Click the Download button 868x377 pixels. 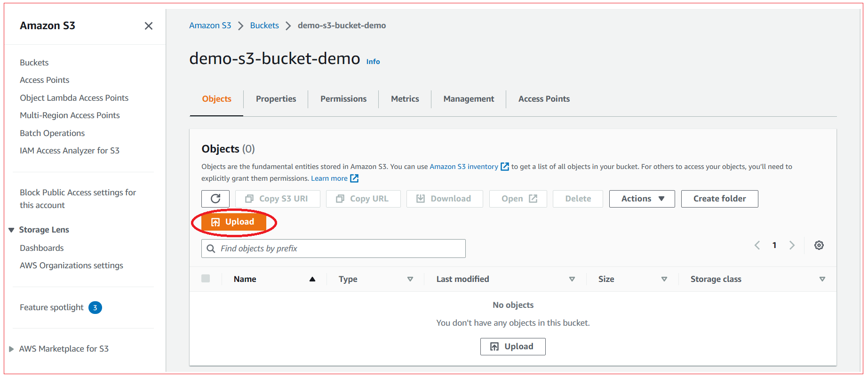[x=445, y=199]
